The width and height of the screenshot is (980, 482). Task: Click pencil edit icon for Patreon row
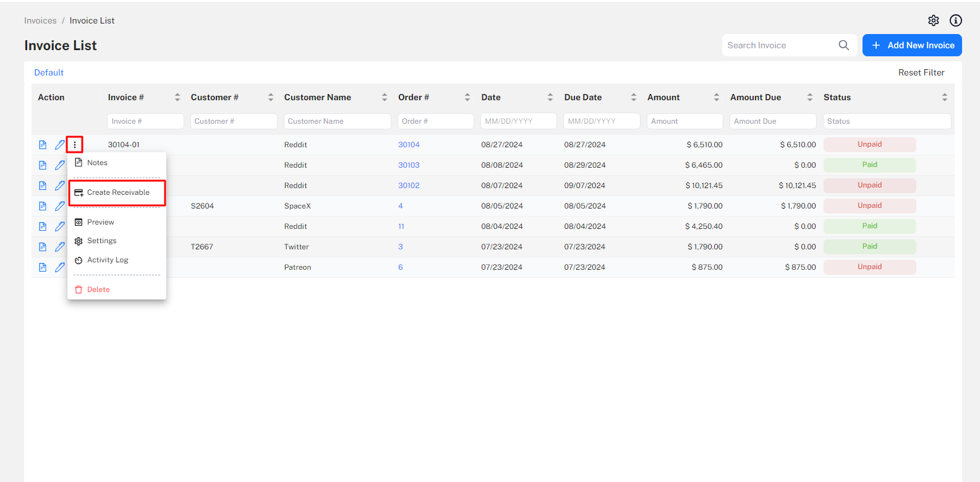pyautogui.click(x=59, y=267)
